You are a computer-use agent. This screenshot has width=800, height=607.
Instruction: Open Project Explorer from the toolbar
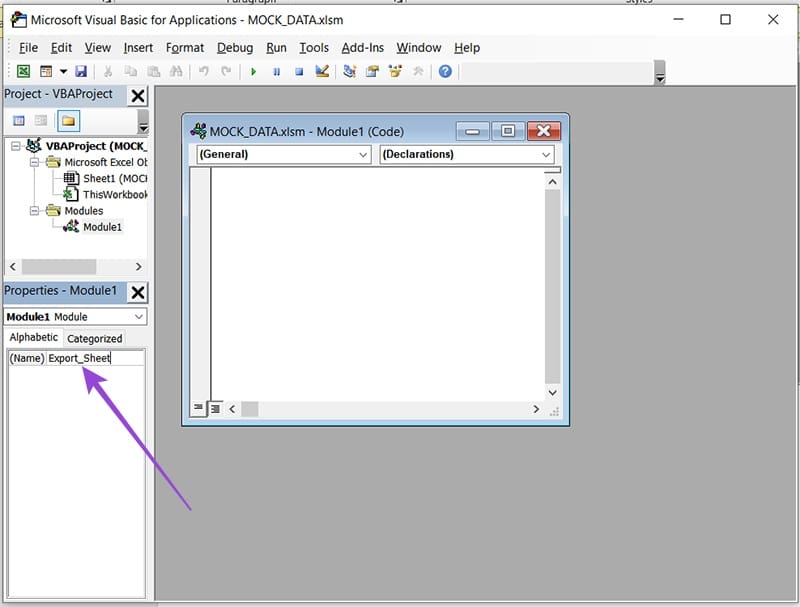click(350, 72)
